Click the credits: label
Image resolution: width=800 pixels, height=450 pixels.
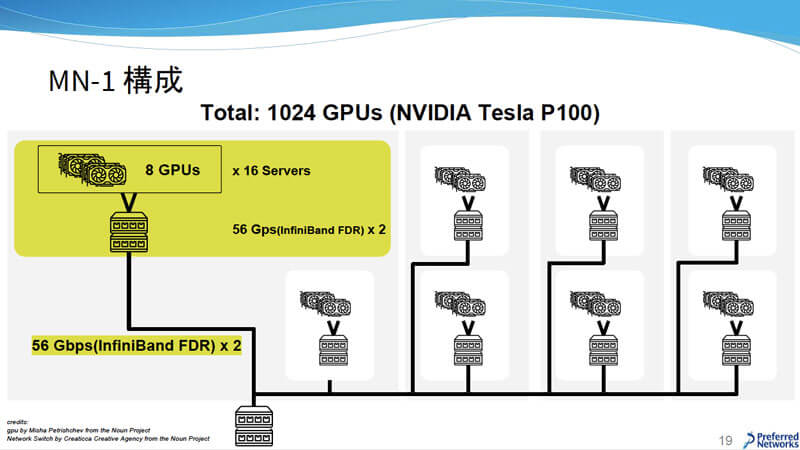(17, 422)
